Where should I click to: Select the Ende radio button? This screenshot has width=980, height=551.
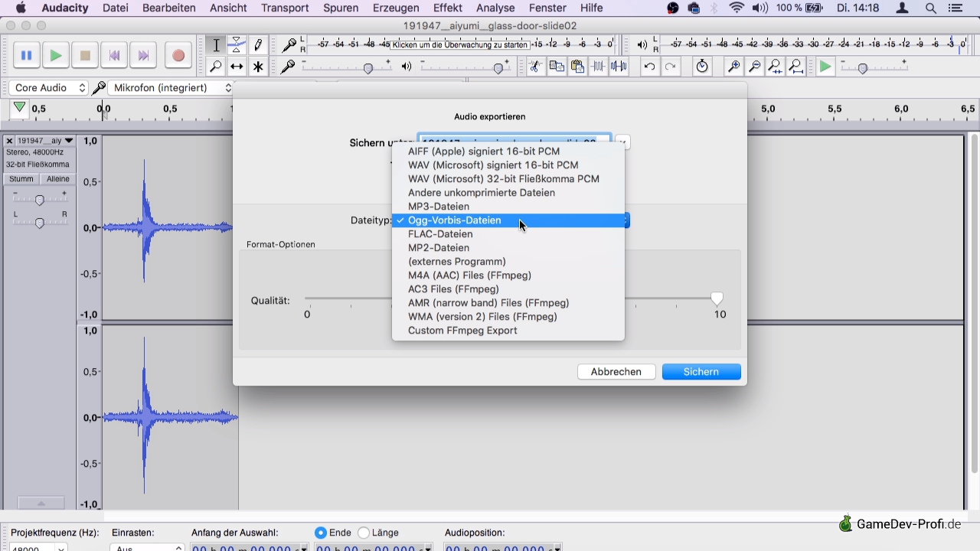coord(320,533)
